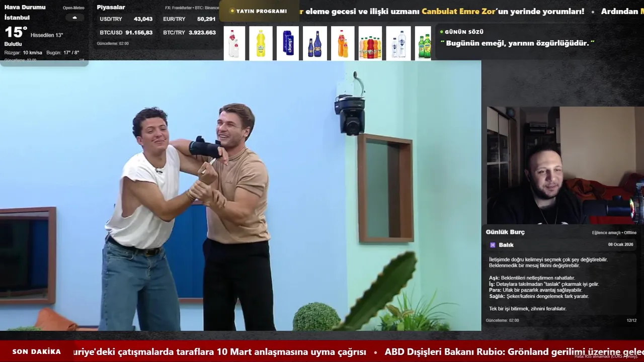Viewport: 644px width, 362px height.
Task: Click the 'Bulutlu' weather condition
Action: tap(13, 44)
